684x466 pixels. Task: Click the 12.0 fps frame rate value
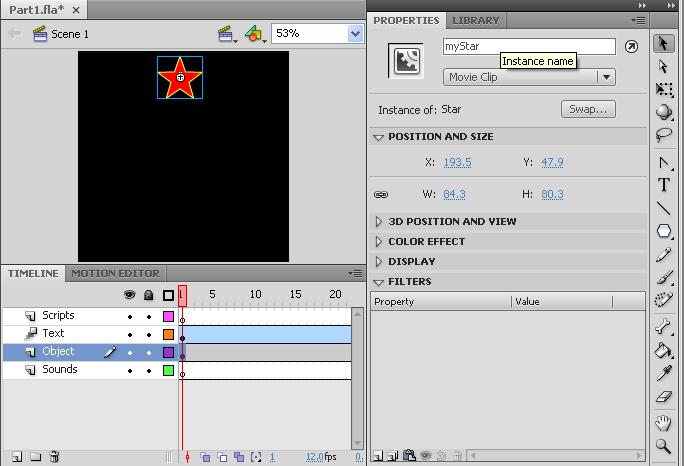(x=315, y=457)
